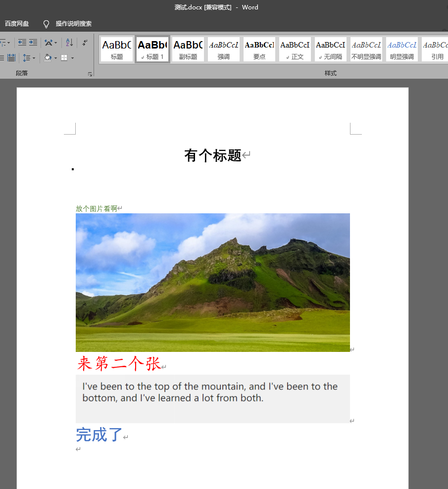Viewport: 448px width, 489px height.
Task: Click the lightbulb Tell Me icon
Action: click(x=46, y=23)
